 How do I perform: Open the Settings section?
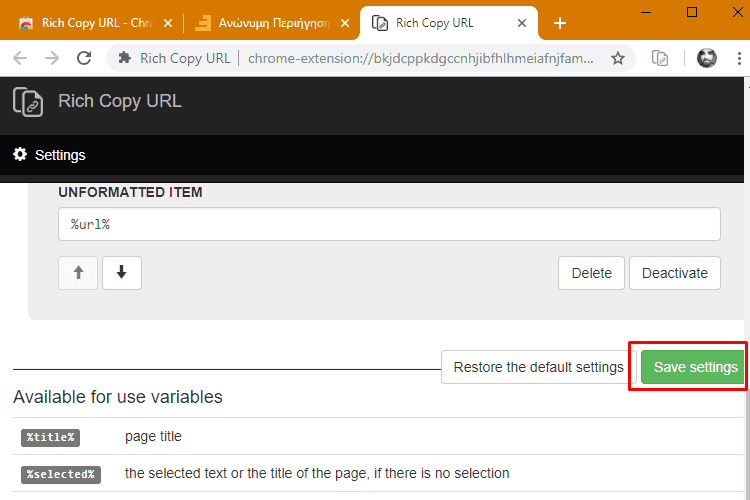pyautogui.click(x=49, y=155)
